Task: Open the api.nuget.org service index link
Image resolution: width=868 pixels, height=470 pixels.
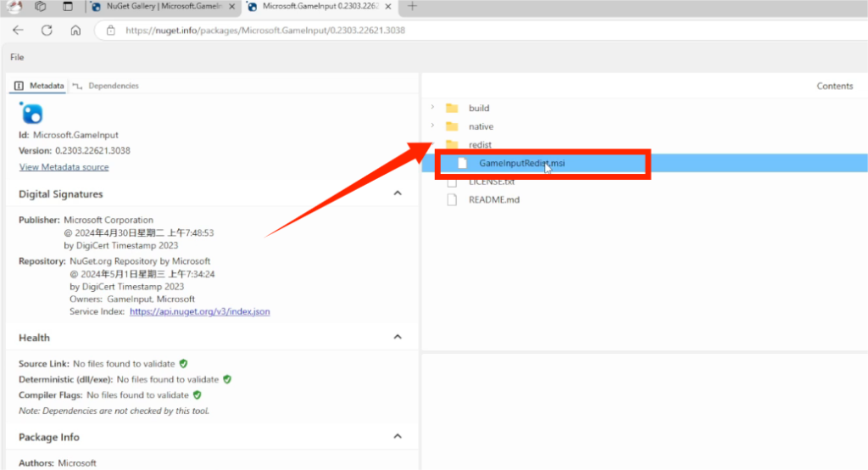Action: tap(199, 311)
